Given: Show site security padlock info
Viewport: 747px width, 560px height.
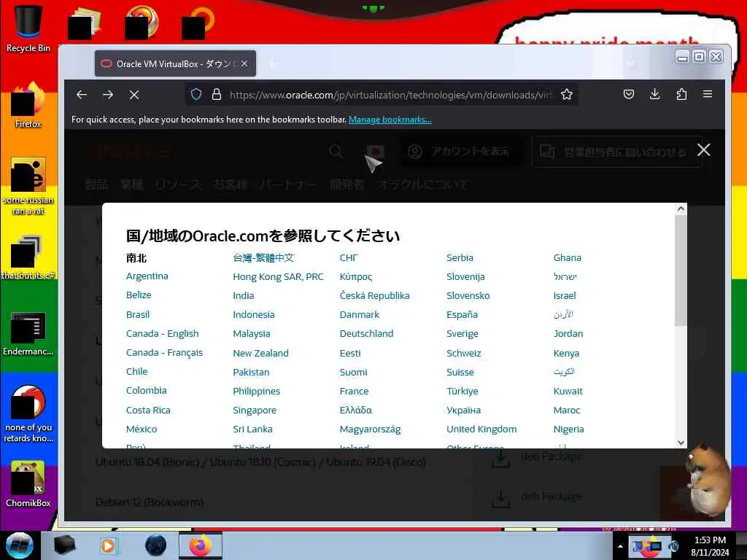Looking at the screenshot, I should 217,94.
